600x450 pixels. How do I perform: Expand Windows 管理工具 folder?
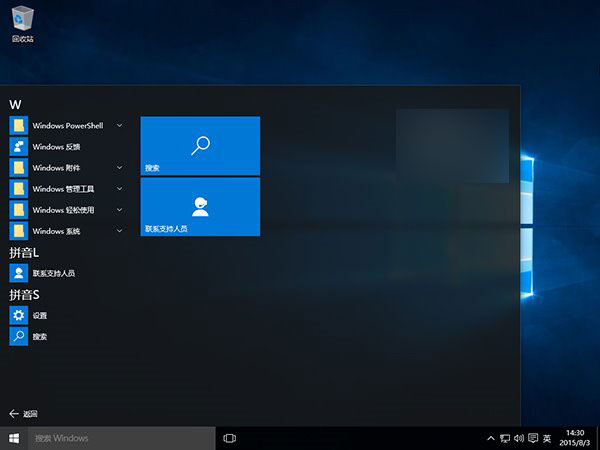(120, 188)
